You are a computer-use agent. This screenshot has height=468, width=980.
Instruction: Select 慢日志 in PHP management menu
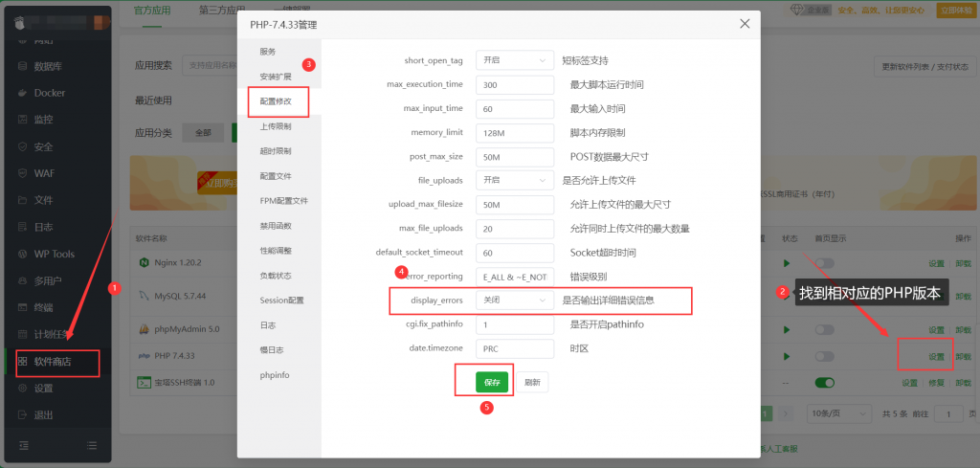pyautogui.click(x=271, y=350)
